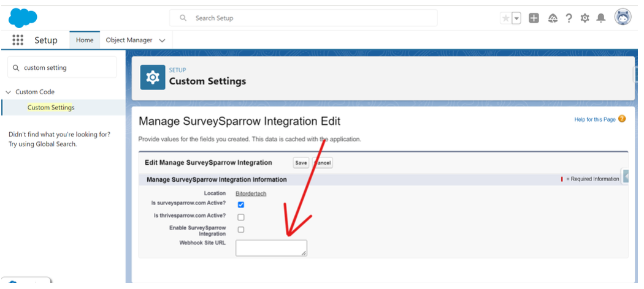Expand the Object Manager tab dropdown
The width and height of the screenshot is (644, 289).
[x=163, y=40]
